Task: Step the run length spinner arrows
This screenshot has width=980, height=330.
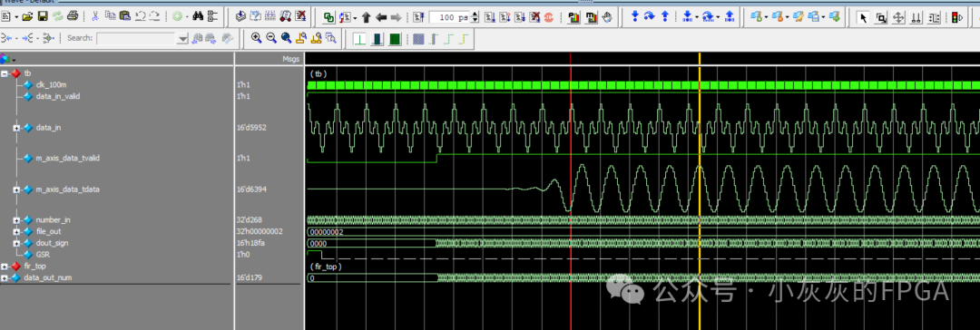Action: (475, 17)
